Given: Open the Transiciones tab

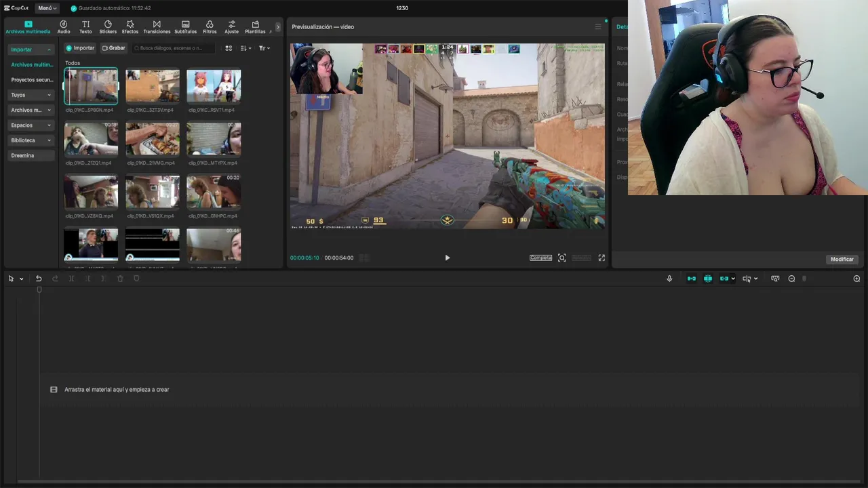Looking at the screenshot, I should pos(157,27).
